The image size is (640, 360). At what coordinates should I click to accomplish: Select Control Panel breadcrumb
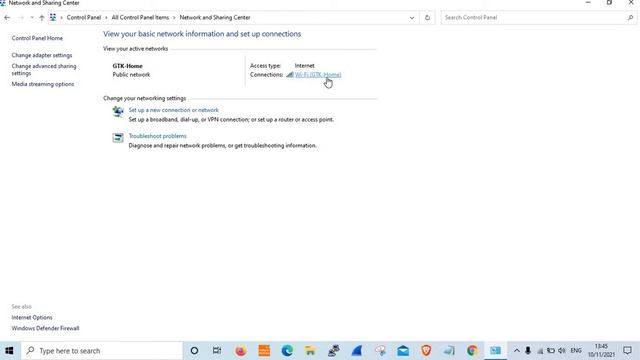(x=84, y=18)
